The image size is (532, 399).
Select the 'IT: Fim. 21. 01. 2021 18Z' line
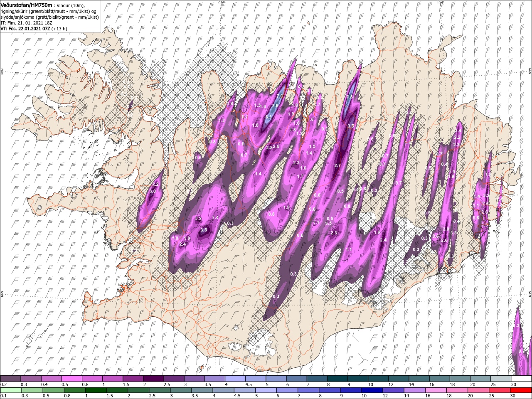coord(26,22)
